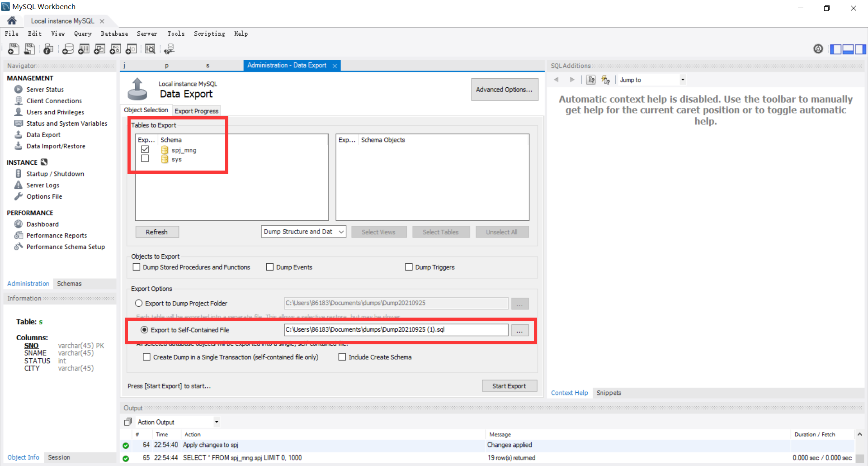This screenshot has width=868, height=466.
Task: Toggle automatic context help icon
Action: (606, 80)
